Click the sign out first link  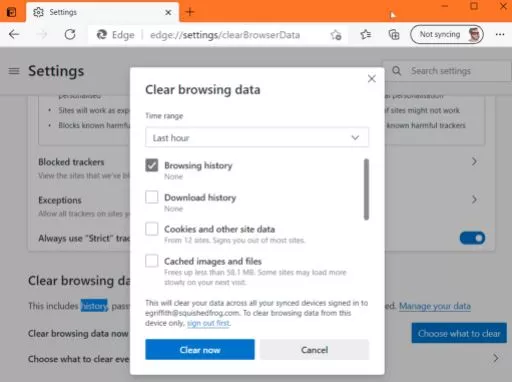point(208,323)
